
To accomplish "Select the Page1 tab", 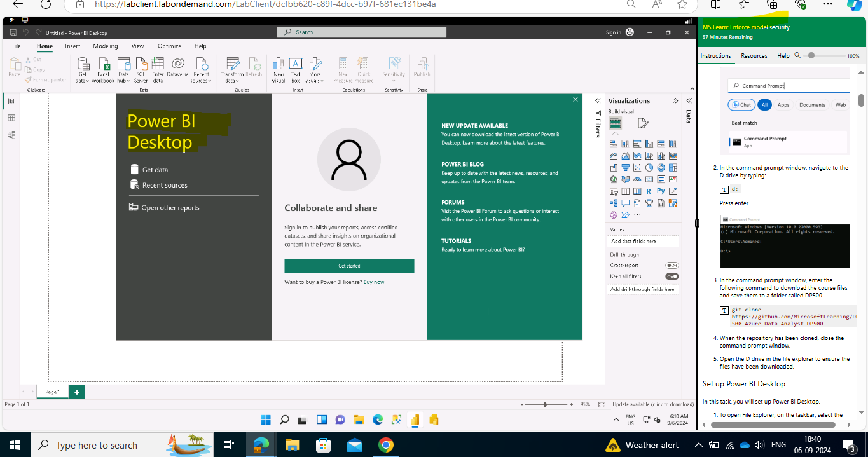I will pos(52,392).
